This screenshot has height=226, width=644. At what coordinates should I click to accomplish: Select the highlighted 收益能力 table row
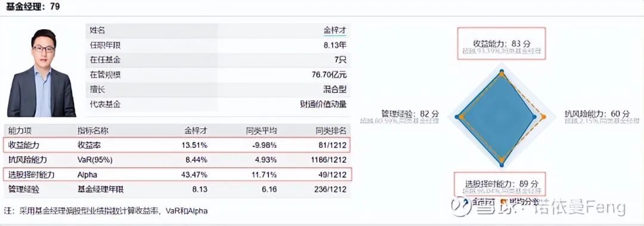(x=177, y=145)
